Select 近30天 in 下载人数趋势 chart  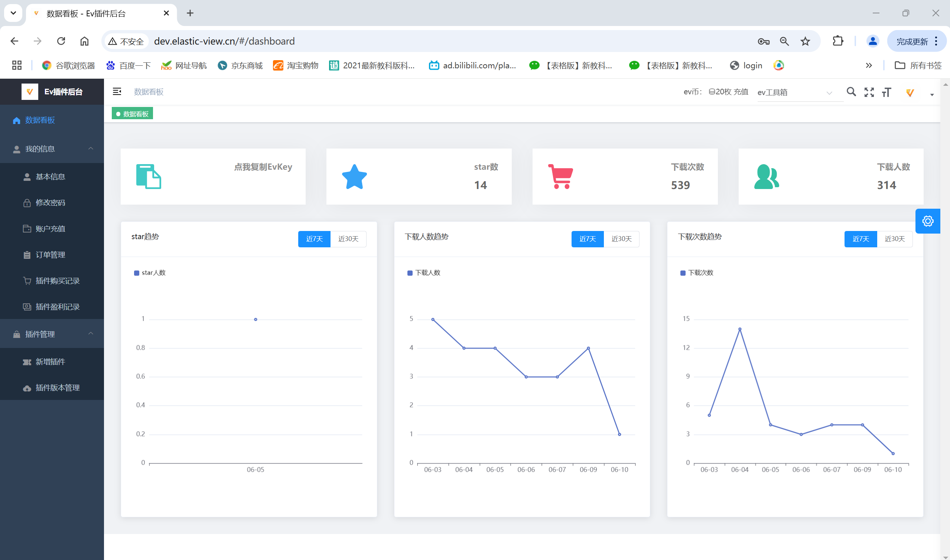(x=621, y=239)
